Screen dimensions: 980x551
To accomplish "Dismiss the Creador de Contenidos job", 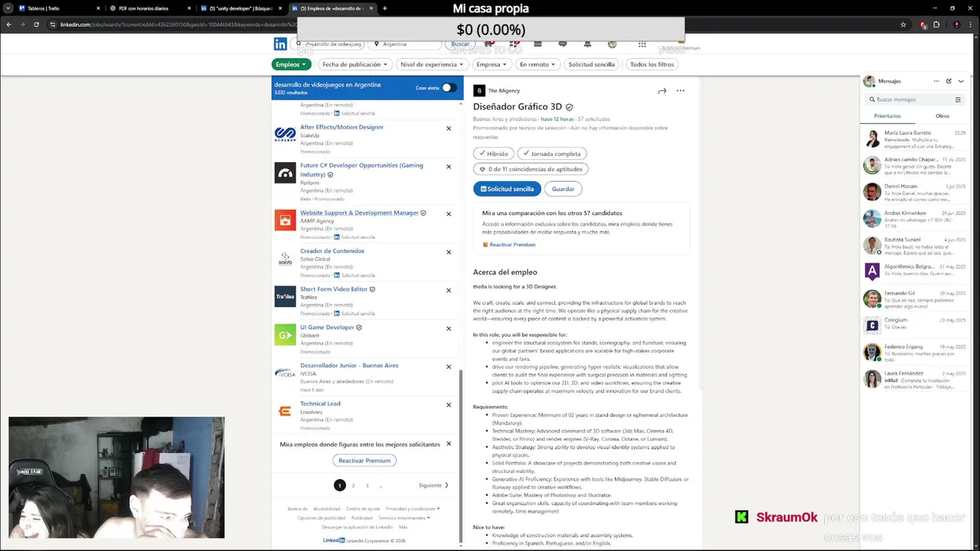I will (x=449, y=253).
